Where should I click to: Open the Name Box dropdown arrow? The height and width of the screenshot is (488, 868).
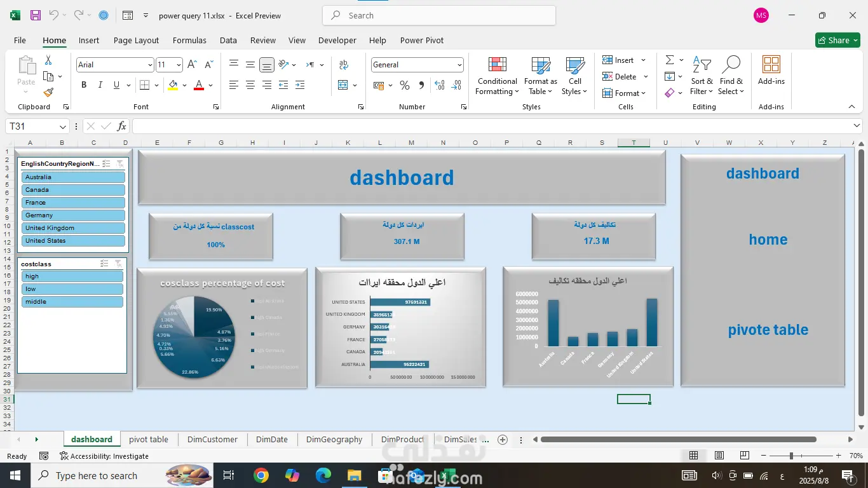point(62,126)
